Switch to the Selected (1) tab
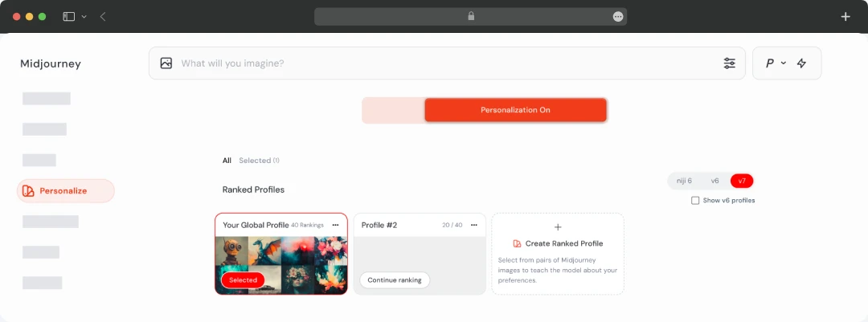Screen dimensions: 868x322 [x=259, y=161]
